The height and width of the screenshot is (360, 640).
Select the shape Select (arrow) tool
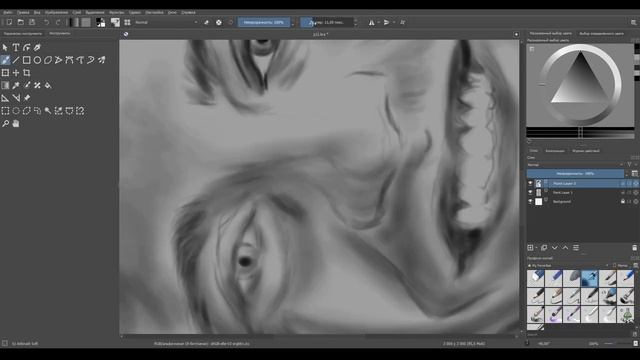[x=5, y=47]
